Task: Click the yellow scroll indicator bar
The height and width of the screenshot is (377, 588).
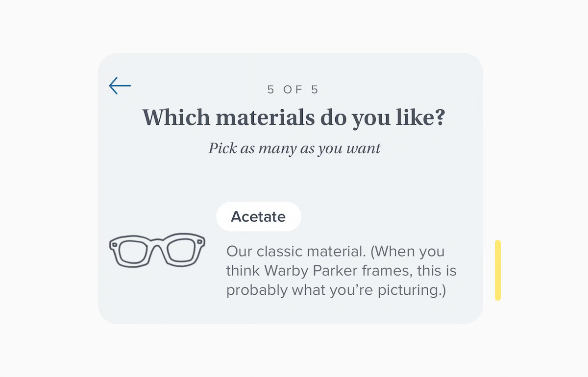Action: (x=498, y=270)
